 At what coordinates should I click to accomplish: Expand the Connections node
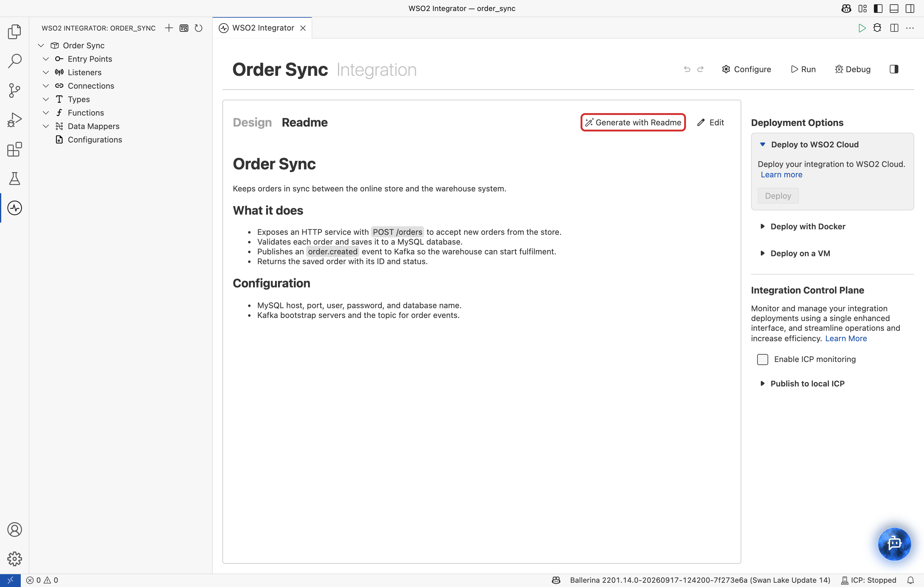(46, 86)
